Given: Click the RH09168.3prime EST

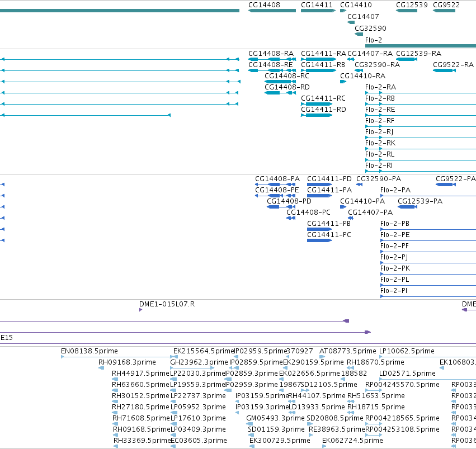Looking at the screenshot, I should pyautogui.click(x=127, y=362).
